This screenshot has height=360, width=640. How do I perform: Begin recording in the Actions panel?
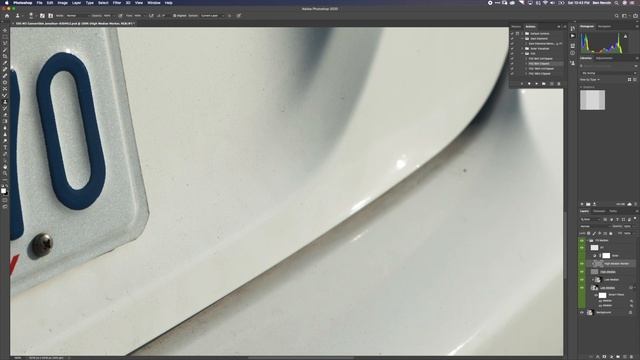[529, 84]
